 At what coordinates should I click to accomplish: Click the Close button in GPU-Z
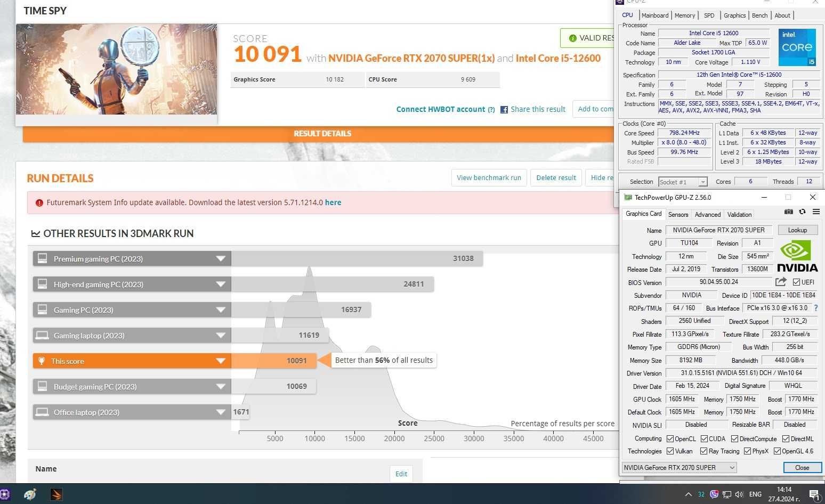[802, 467]
